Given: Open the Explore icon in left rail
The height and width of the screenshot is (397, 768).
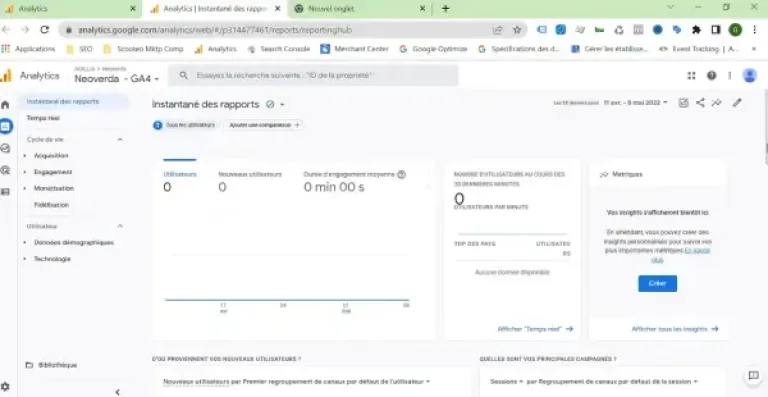Looking at the screenshot, I should [x=5, y=148].
